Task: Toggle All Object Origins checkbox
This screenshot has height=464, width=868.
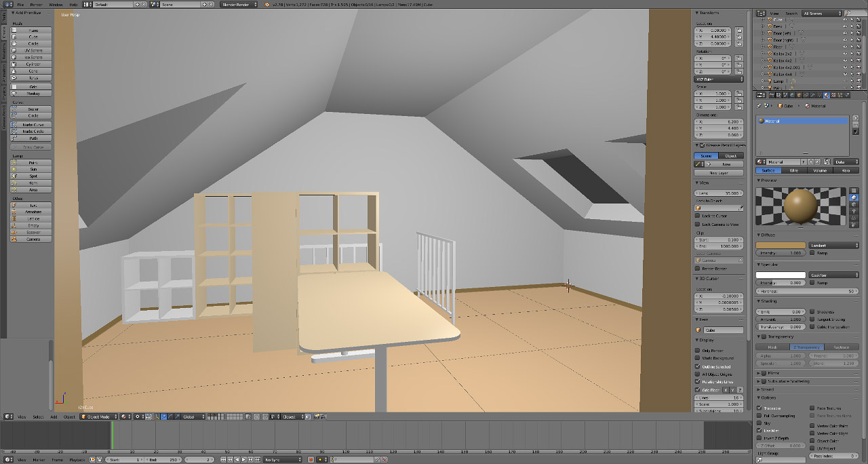Action: click(697, 374)
